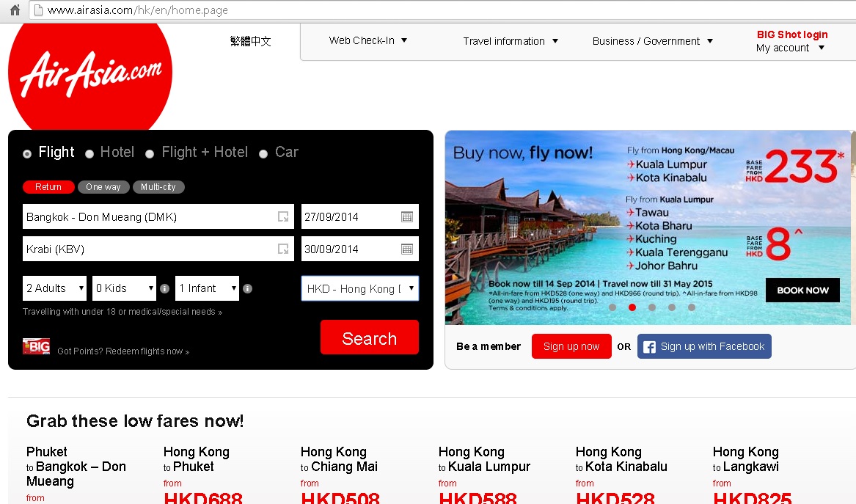The width and height of the screenshot is (856, 504).
Task: Select the Hotel radio button
Action: tap(89, 154)
